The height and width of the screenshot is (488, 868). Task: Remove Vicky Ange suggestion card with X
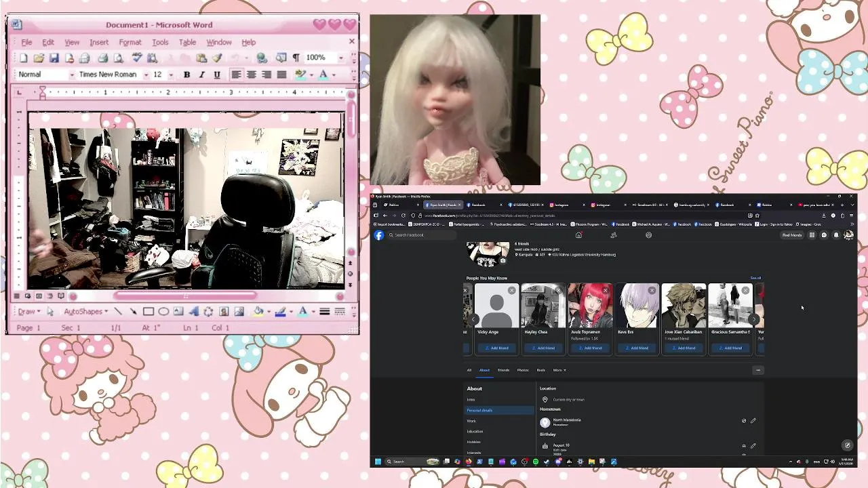[512, 290]
